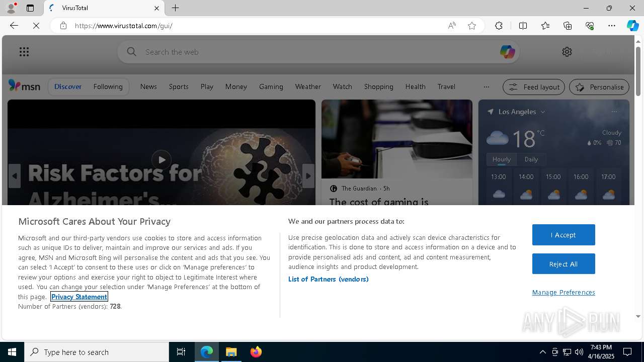Viewport: 644px width, 362px height.
Task: Open The Guardian gaming article thumbnail
Action: point(397,139)
